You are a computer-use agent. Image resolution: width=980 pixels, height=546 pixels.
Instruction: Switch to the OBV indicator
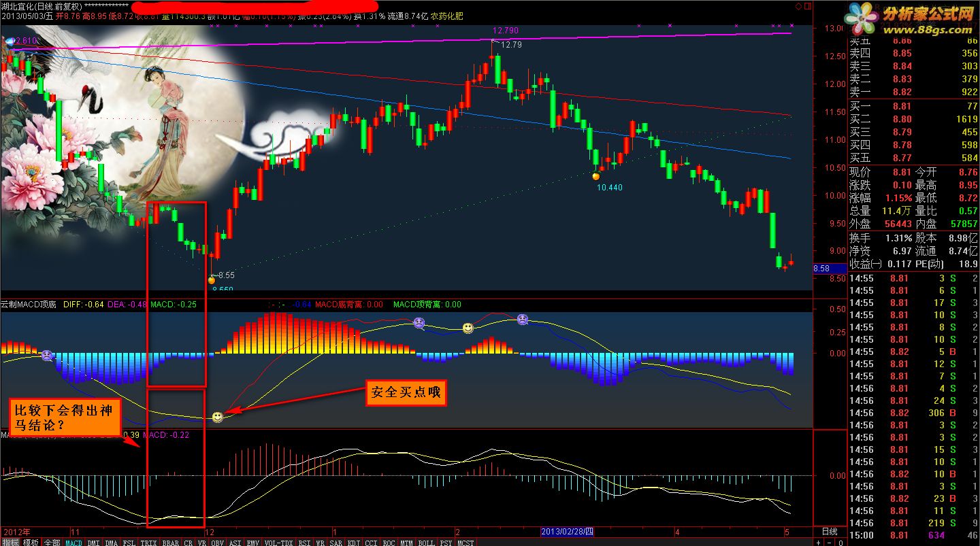[x=218, y=543]
